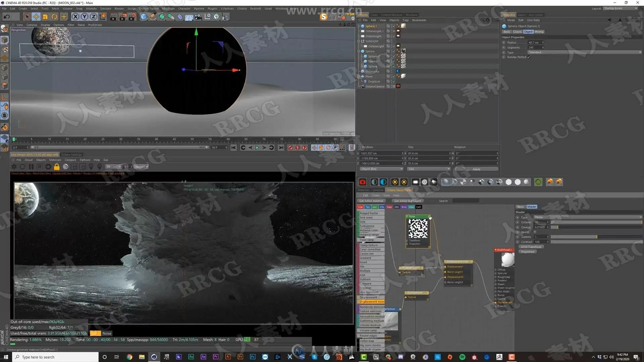644x362 pixels.
Task: Toggle the X axis lock button
Action: pos(75,16)
